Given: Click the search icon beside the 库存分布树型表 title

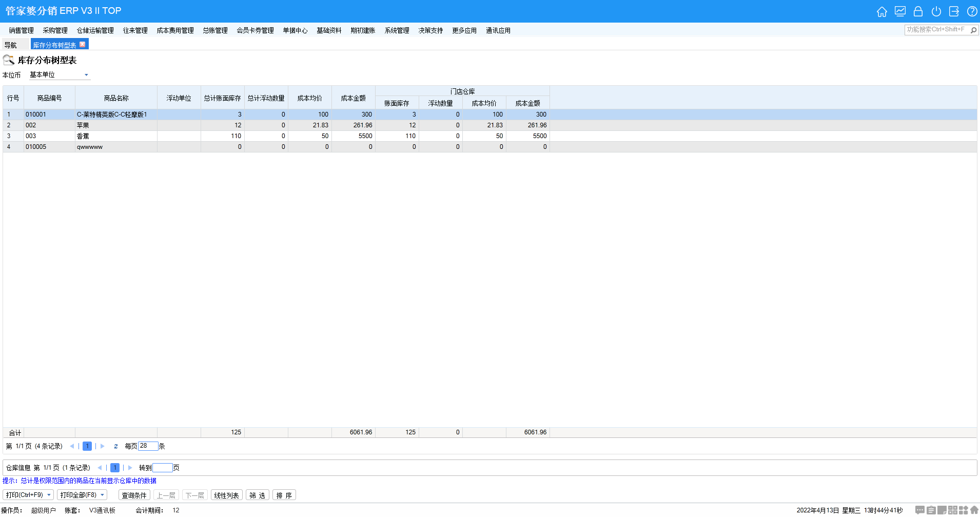Looking at the screenshot, I should pyautogui.click(x=9, y=60).
